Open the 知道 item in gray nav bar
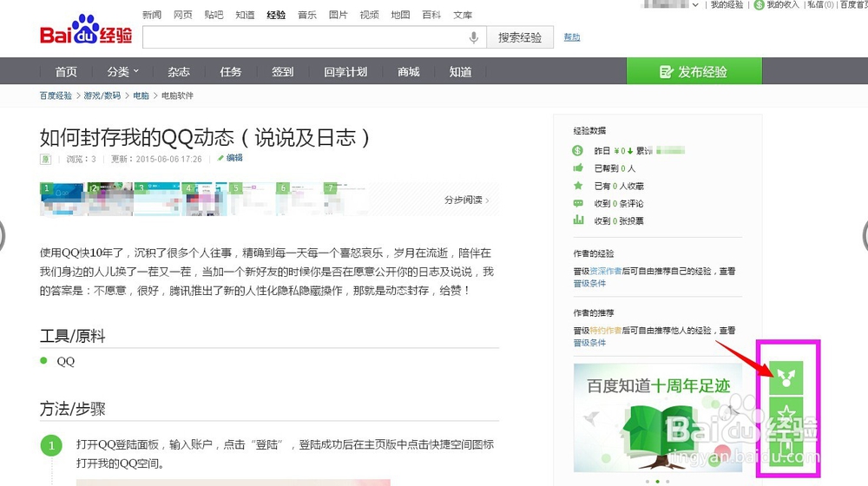 461,72
